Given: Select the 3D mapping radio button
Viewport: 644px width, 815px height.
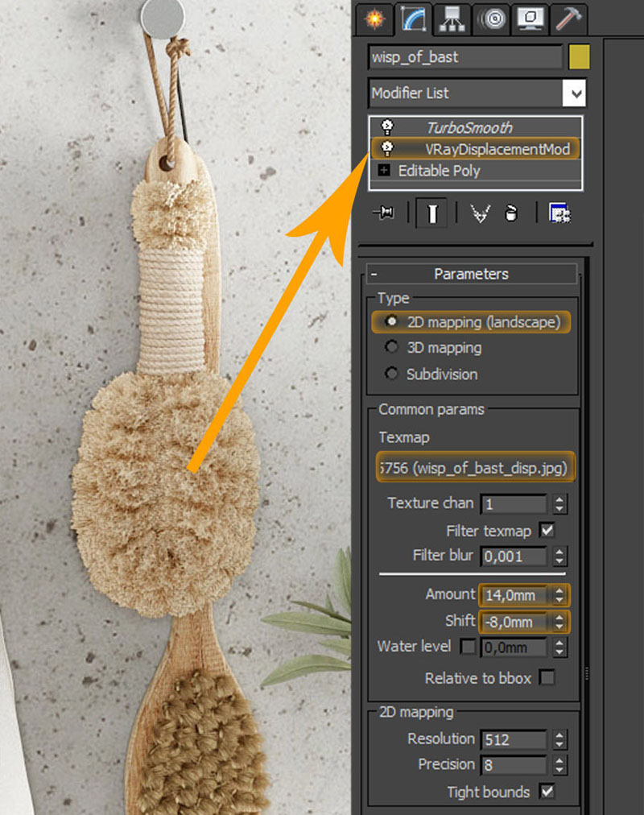Looking at the screenshot, I should point(392,348).
